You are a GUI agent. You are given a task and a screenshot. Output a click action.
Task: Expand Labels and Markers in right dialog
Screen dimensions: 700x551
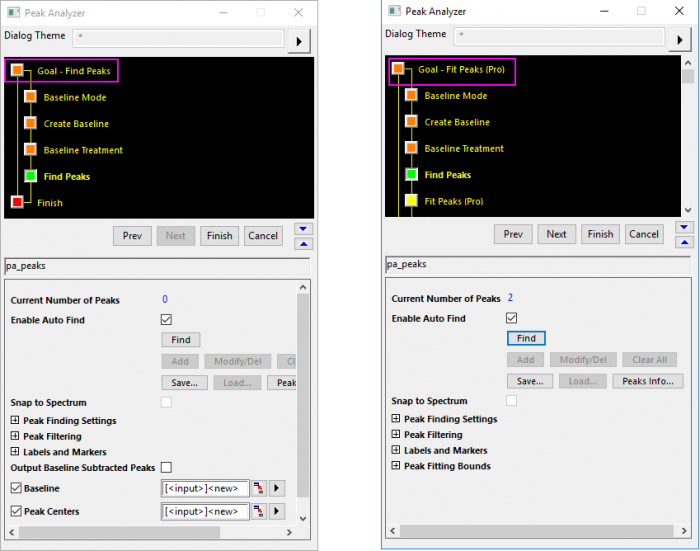[x=396, y=450]
